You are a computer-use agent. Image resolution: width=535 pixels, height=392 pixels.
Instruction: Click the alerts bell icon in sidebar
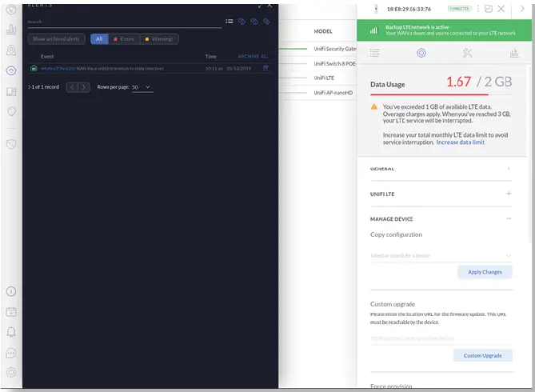(x=11, y=331)
